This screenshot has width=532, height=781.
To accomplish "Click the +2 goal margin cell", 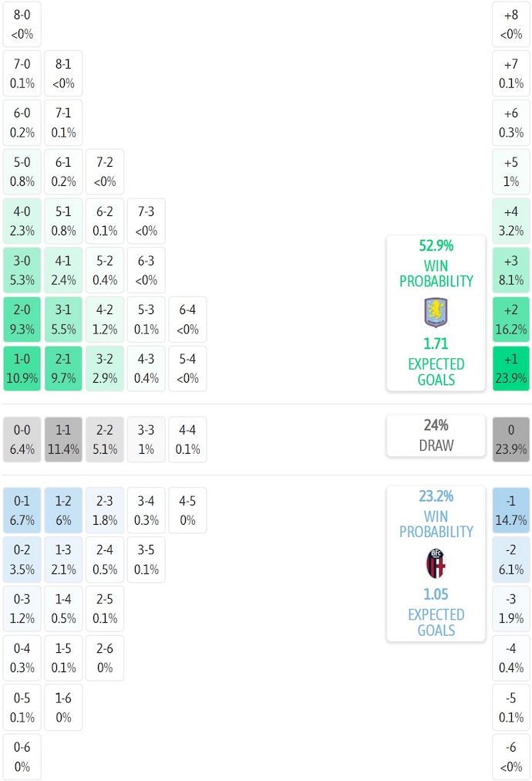I will [x=511, y=319].
